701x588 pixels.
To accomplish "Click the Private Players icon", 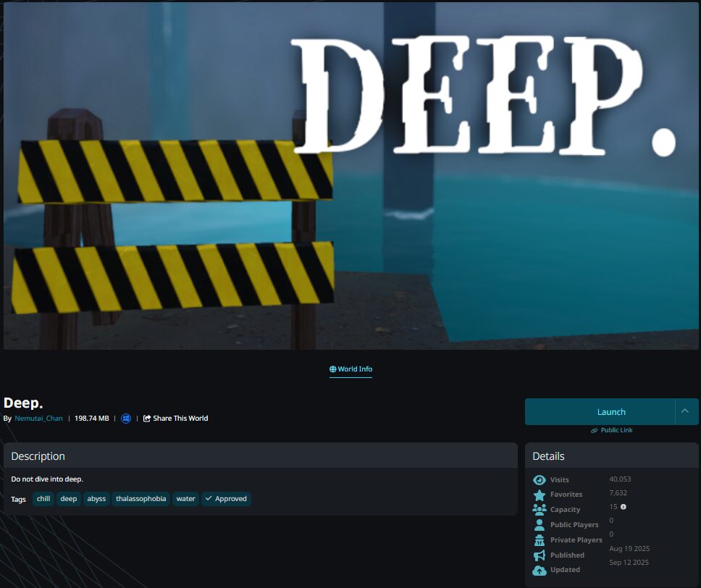I will click(540, 540).
